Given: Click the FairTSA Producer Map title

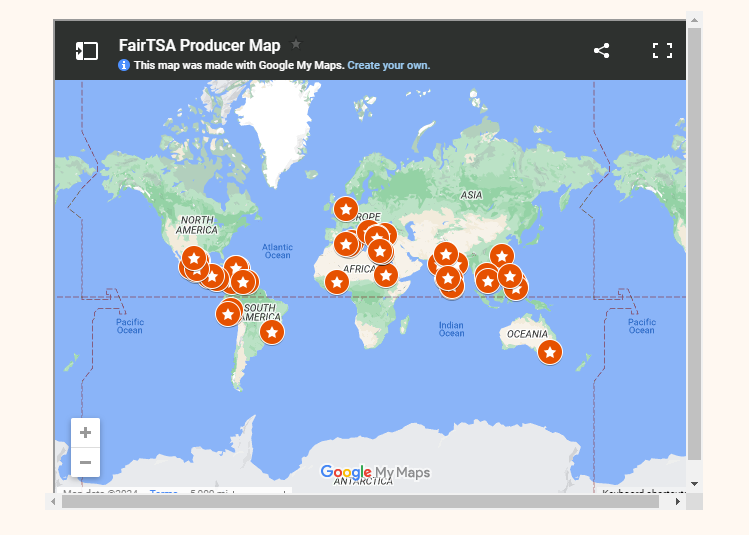Looking at the screenshot, I should pyautogui.click(x=199, y=45).
